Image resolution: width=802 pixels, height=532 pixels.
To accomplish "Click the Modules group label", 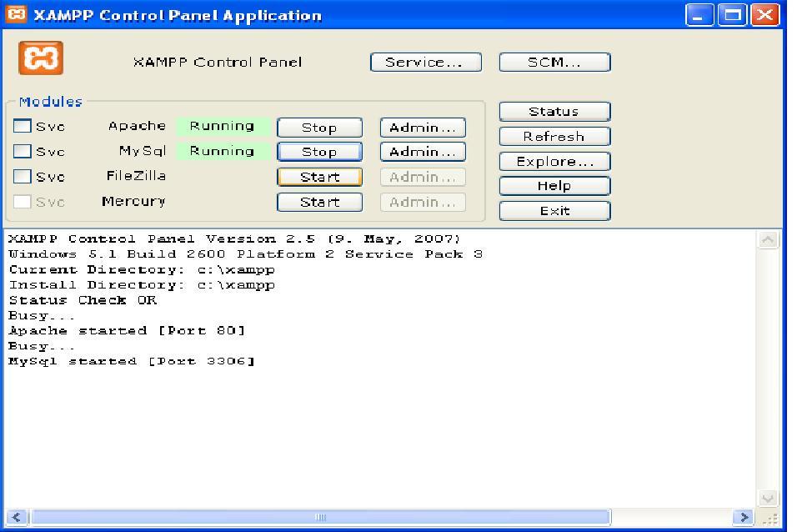I will pos(51,102).
